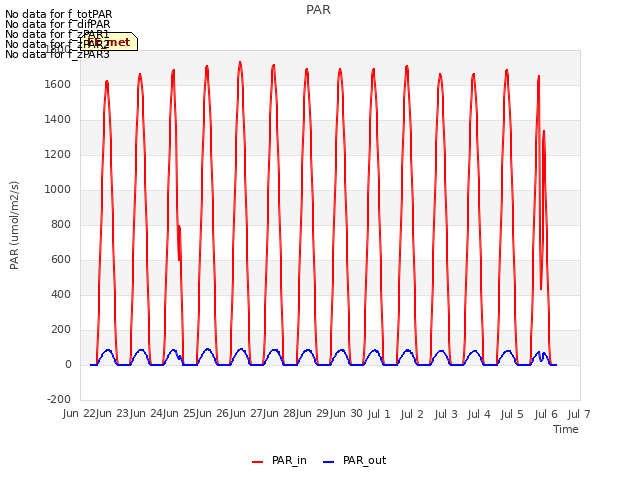
Task: Click the 'No data for f_difPAR' message
Action: click(58, 24)
